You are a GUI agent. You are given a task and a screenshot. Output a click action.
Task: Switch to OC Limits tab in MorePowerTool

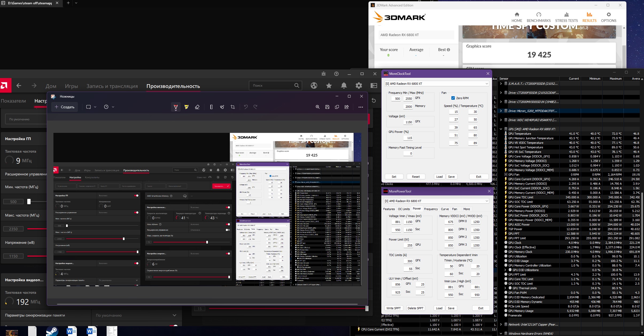tap(404, 209)
